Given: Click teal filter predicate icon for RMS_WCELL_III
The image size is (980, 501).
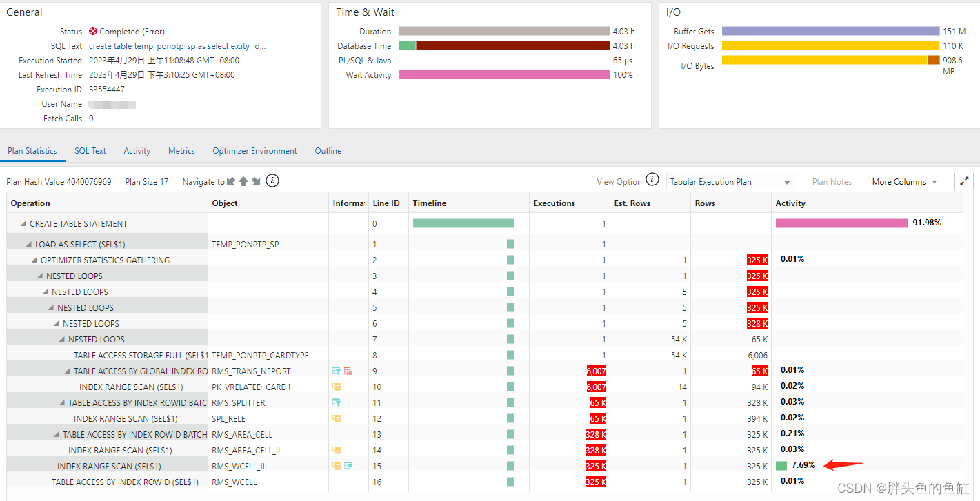Looking at the screenshot, I should 348,466.
